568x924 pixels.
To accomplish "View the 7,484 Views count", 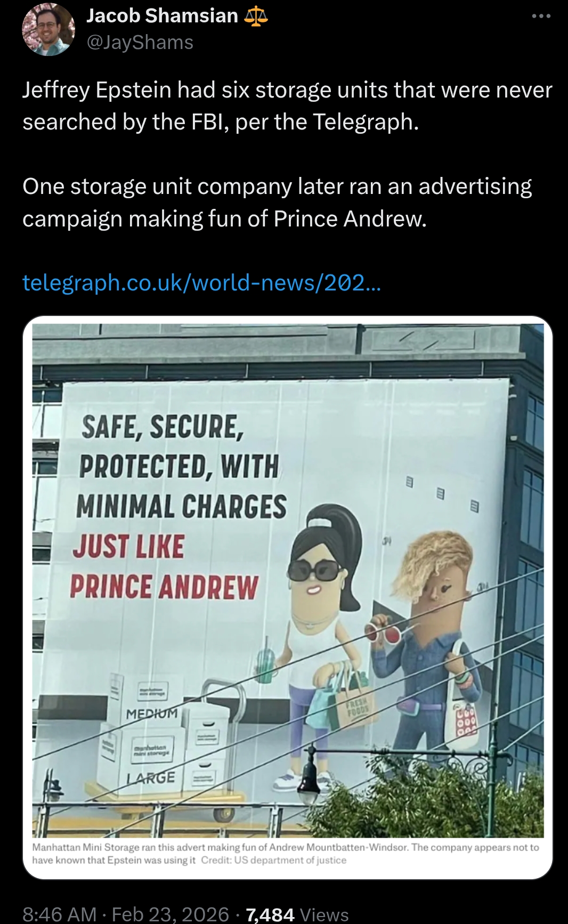I will (x=297, y=914).
